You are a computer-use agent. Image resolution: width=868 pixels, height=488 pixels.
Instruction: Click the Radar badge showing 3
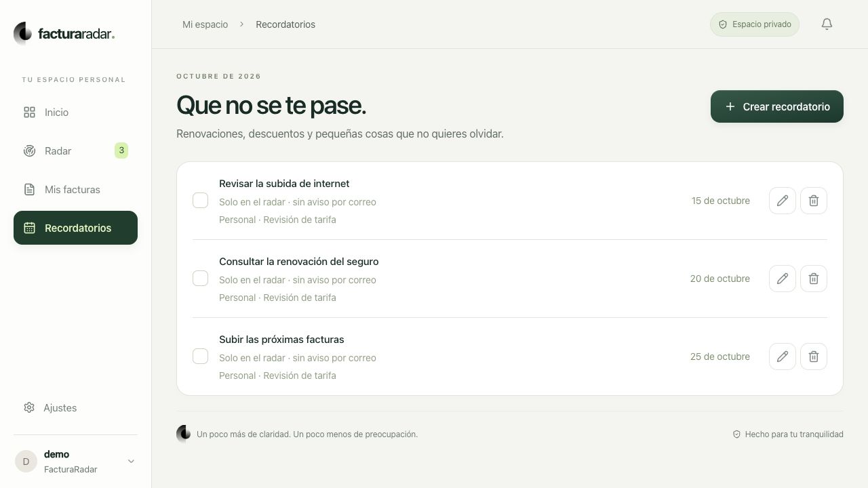point(121,150)
